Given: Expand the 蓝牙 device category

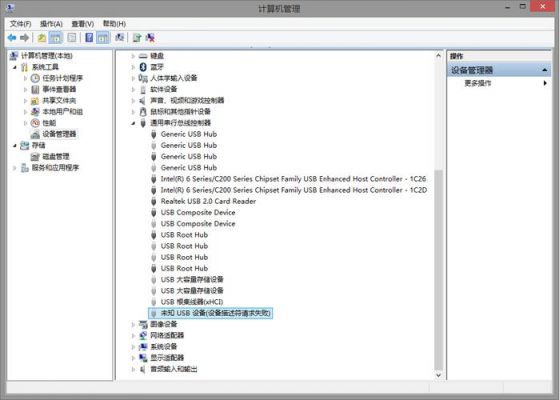Looking at the screenshot, I should 133,67.
